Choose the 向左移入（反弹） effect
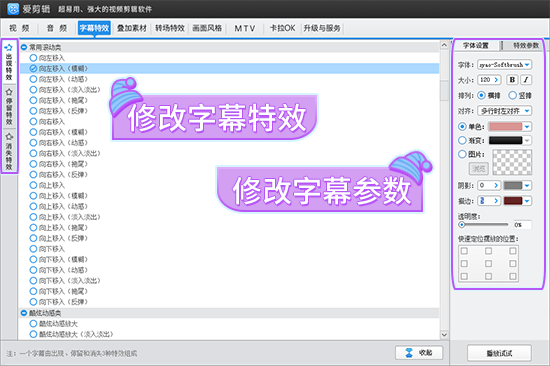 coord(59,111)
